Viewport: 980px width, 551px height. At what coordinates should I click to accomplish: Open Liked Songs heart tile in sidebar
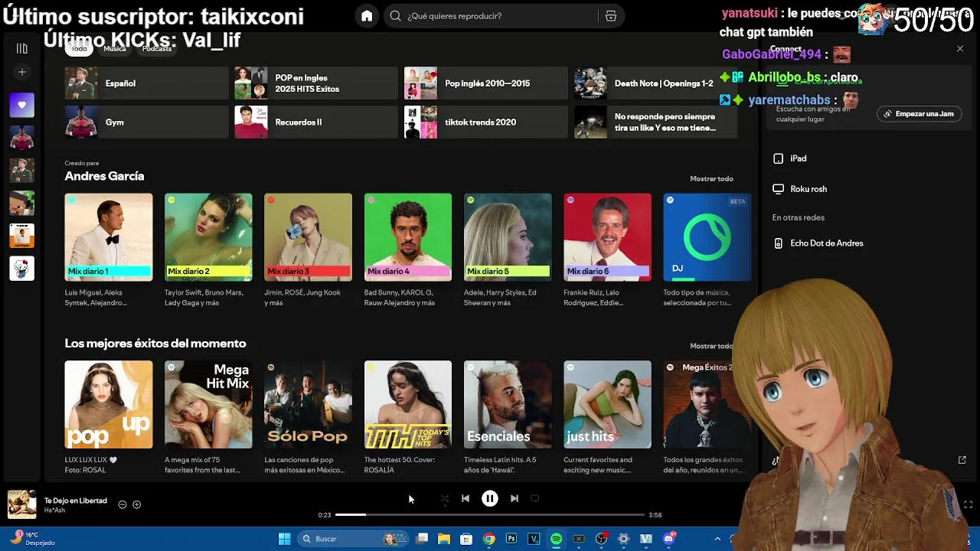22,105
